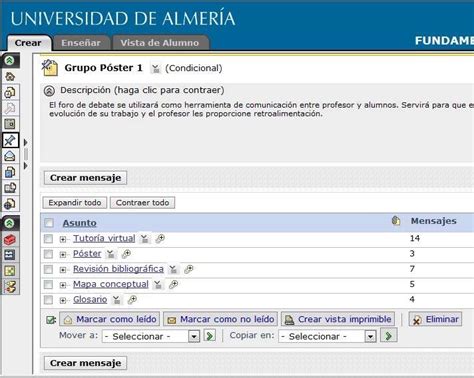Preview Mapa conceptual with magnifier icon
Image resolution: width=474 pixels, height=378 pixels.
click(173, 285)
